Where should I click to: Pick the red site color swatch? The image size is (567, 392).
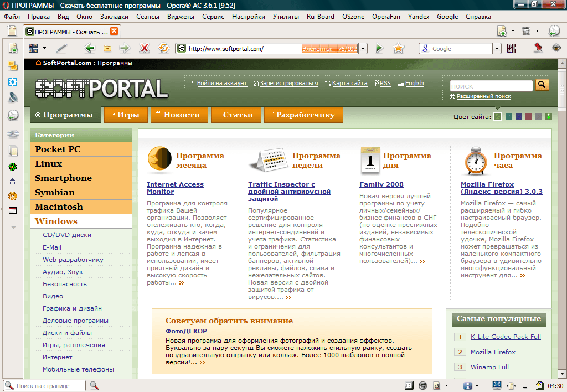click(x=529, y=116)
